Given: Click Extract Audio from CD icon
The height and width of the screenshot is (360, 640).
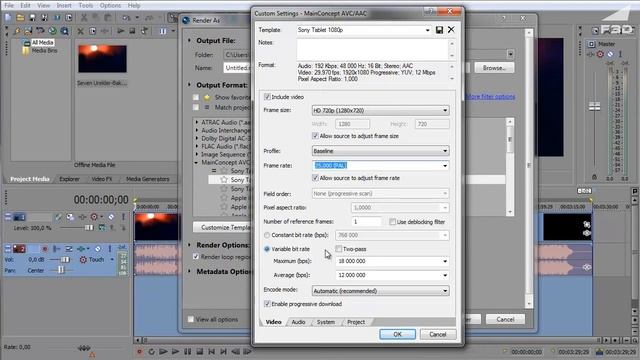Looking at the screenshot, I should (x=52, y=31).
